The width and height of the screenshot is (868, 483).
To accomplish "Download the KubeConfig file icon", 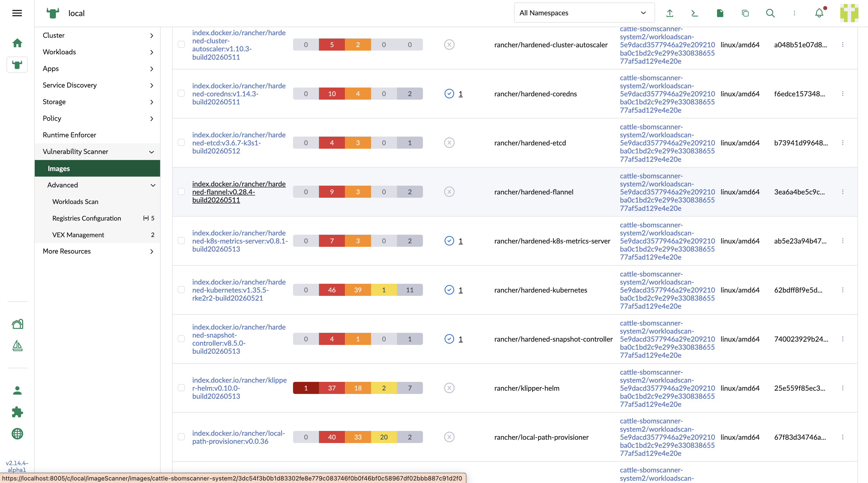I will tap(720, 13).
